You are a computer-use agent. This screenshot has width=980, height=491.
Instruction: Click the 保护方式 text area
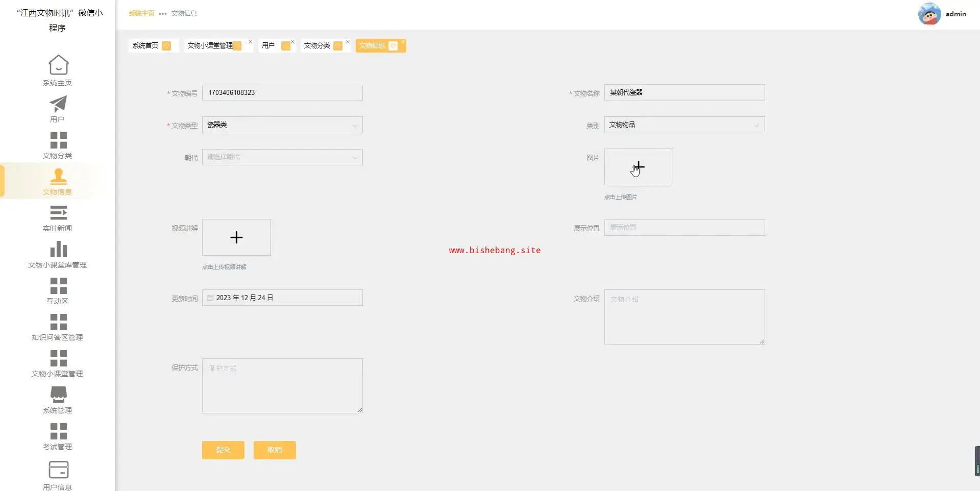point(282,386)
